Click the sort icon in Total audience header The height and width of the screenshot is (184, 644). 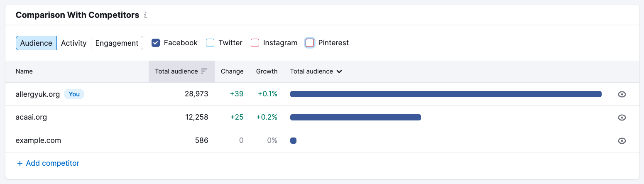pyautogui.click(x=204, y=71)
